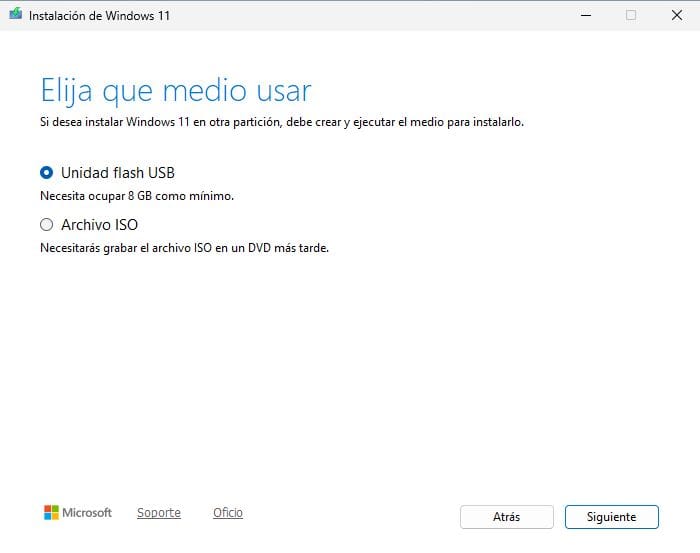The width and height of the screenshot is (700, 553).
Task: Click the "Necesita ocupar 8 GB" description
Action: 136,196
